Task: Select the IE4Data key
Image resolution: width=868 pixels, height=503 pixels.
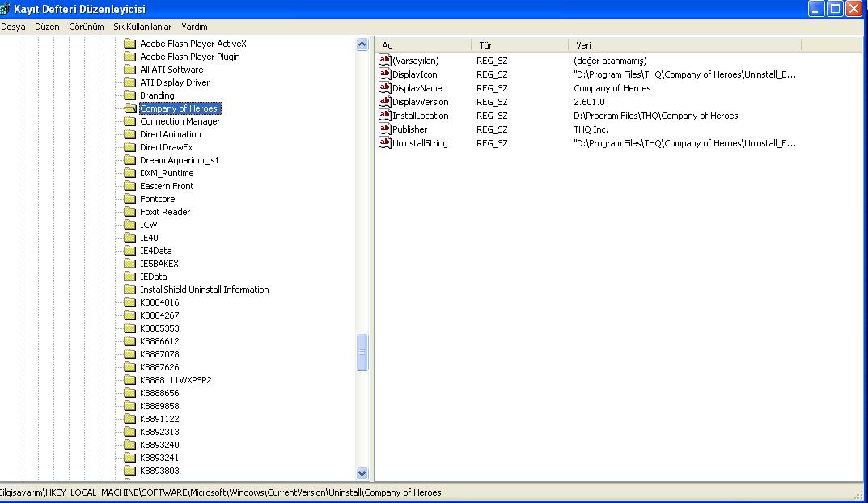Action: coord(155,251)
